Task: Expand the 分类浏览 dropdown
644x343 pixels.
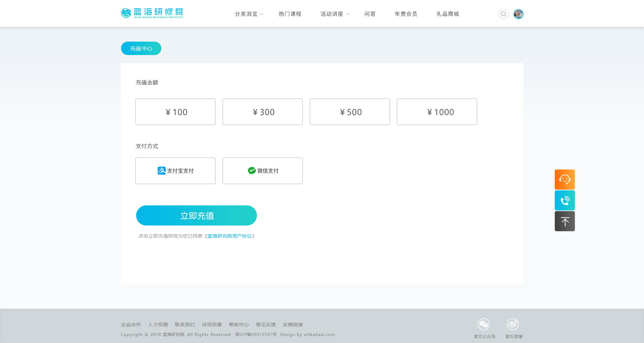Action: (249, 14)
